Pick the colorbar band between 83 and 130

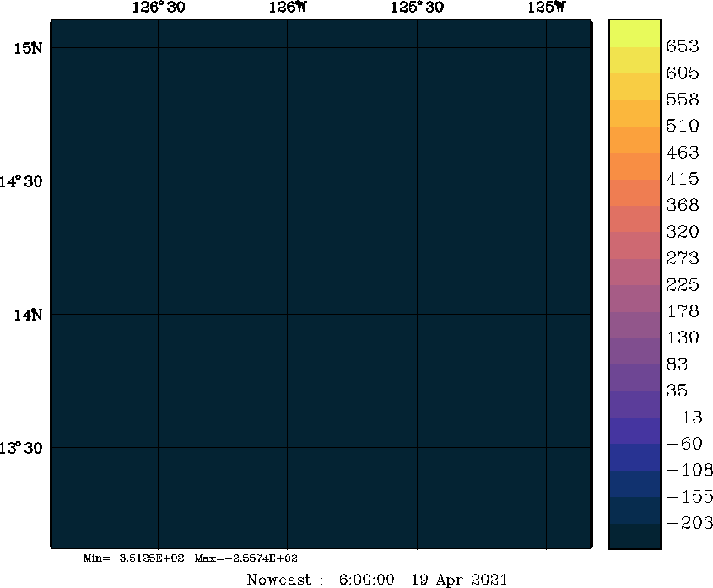(x=634, y=351)
